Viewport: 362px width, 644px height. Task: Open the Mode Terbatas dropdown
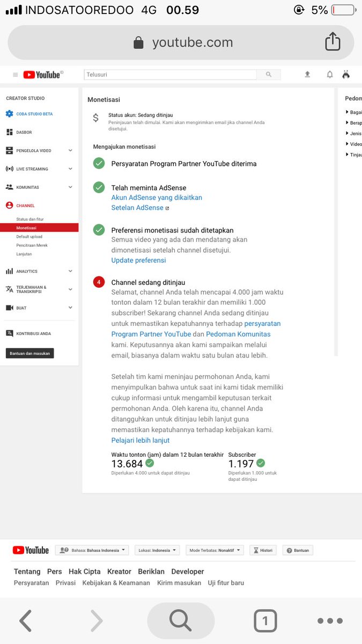215,550
